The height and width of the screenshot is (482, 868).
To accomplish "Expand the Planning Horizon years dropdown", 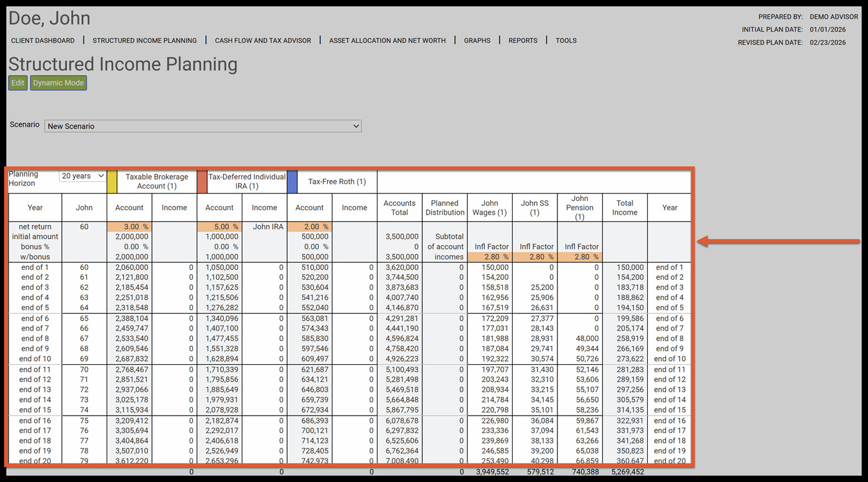I will [83, 176].
